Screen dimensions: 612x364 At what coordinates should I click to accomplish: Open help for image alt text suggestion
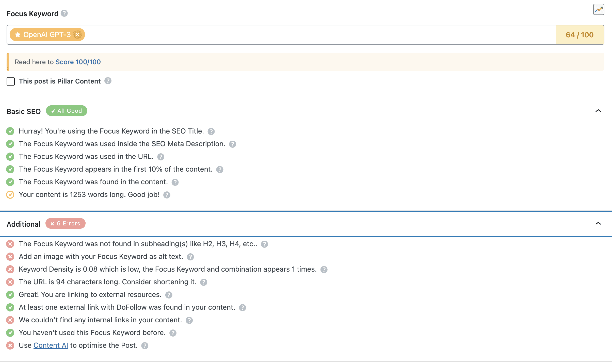(x=190, y=257)
